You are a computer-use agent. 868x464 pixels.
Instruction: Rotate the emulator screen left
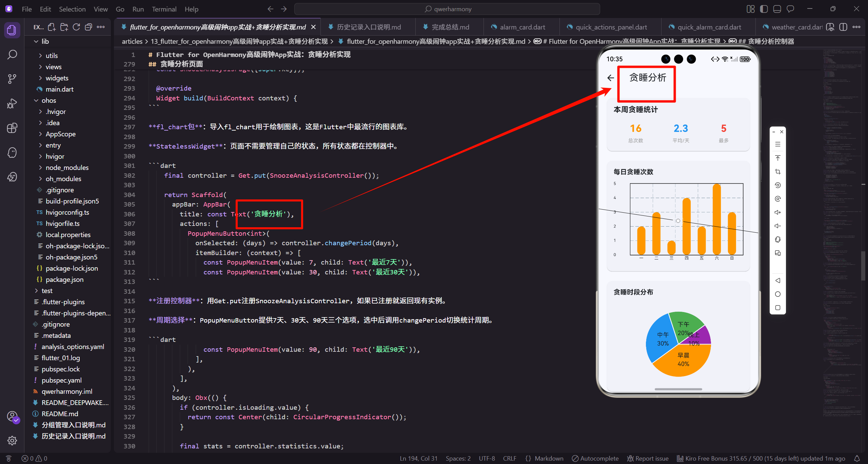(778, 185)
